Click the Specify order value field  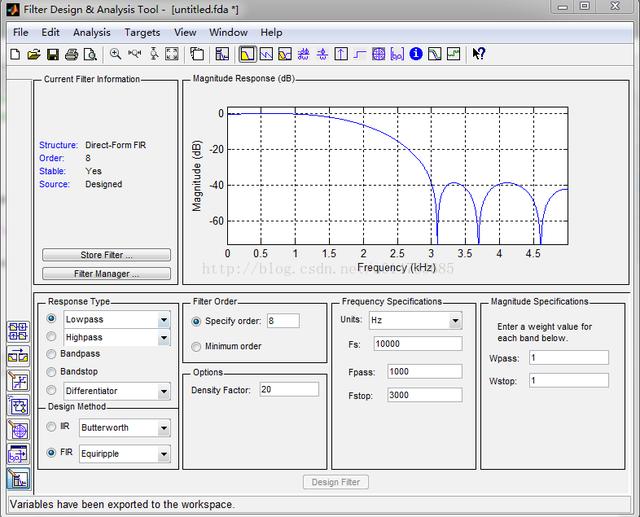click(x=283, y=321)
